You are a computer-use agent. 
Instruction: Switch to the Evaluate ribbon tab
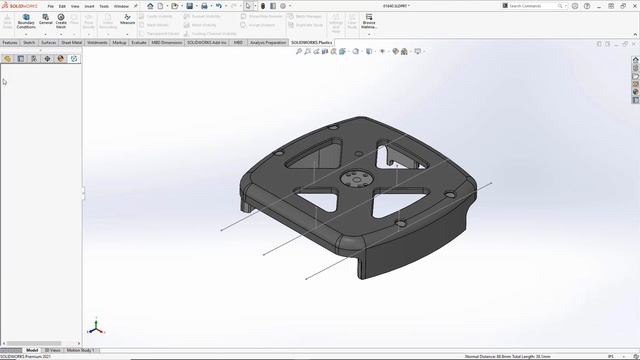[139, 42]
